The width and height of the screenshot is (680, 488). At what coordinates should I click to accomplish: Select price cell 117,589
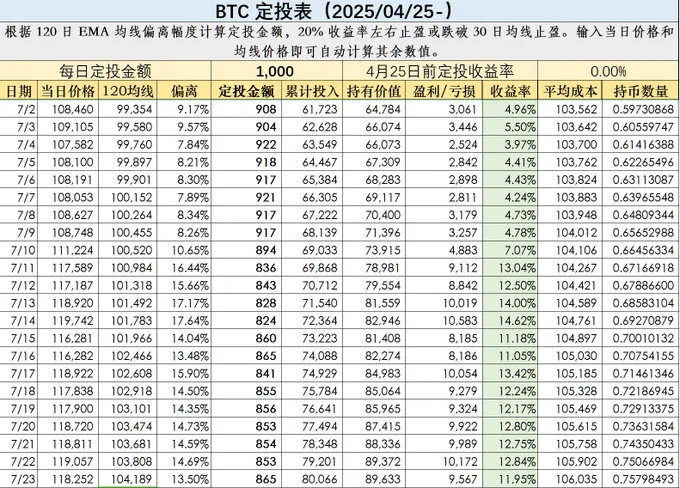[x=68, y=268]
